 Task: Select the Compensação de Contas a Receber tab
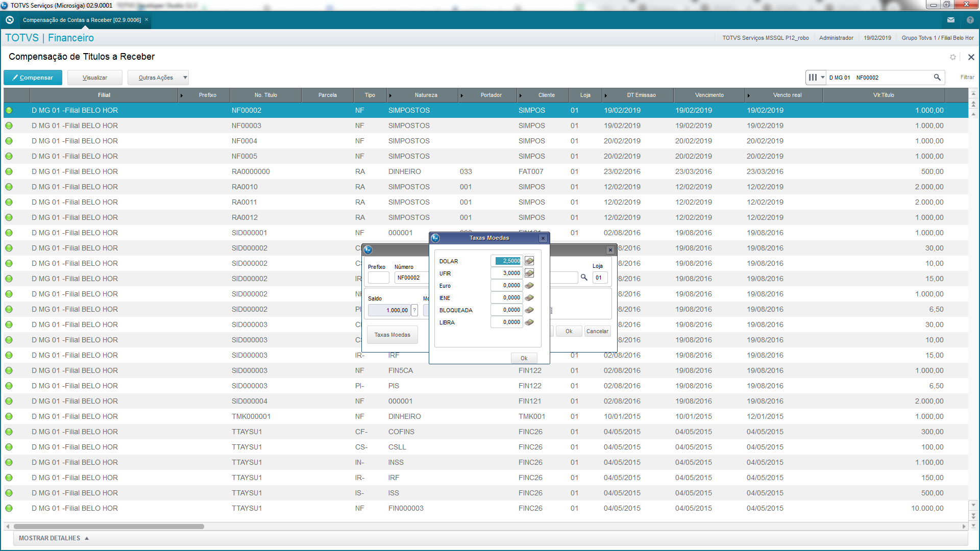point(82,20)
